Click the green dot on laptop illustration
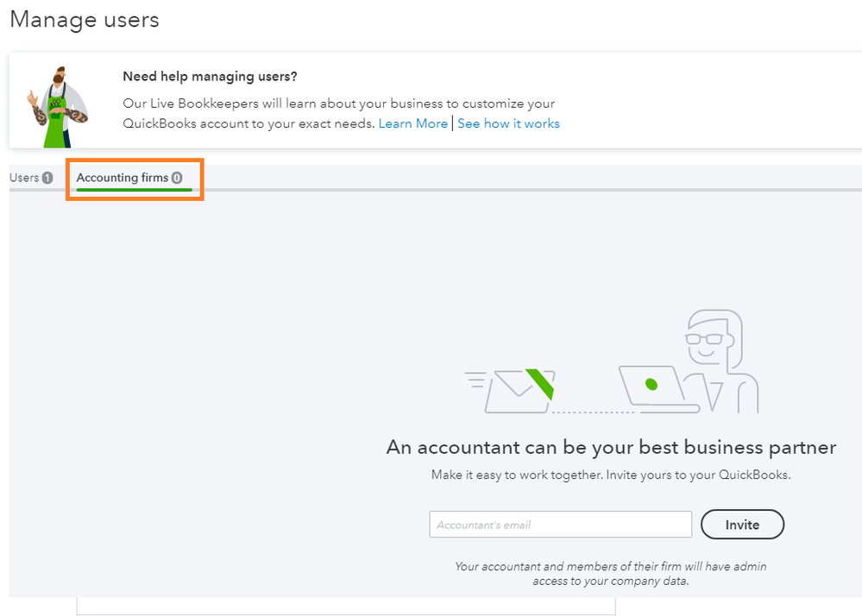This screenshot has height=616, width=862. (x=651, y=384)
